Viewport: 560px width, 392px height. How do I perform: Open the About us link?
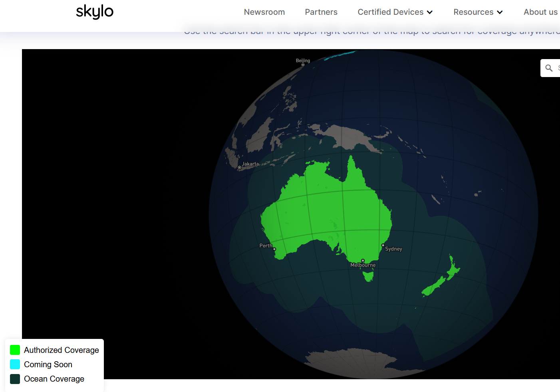(x=540, y=12)
